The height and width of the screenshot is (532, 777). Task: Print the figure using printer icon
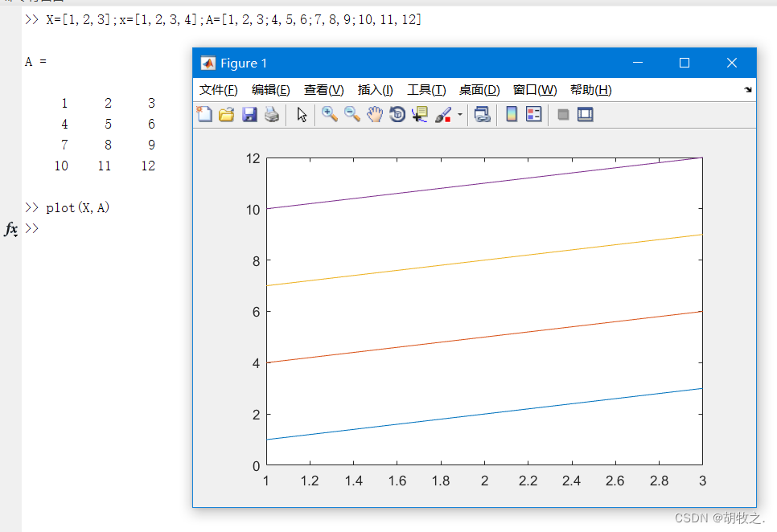[x=272, y=115]
